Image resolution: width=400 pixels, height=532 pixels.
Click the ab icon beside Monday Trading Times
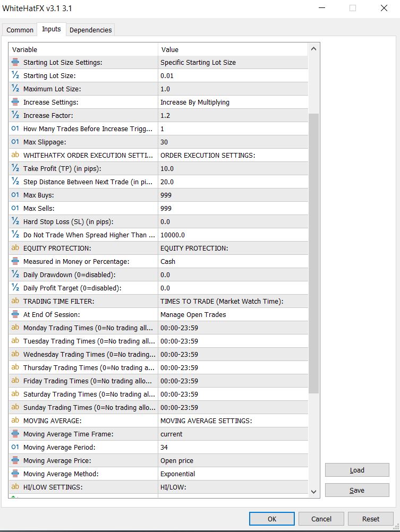point(15,328)
